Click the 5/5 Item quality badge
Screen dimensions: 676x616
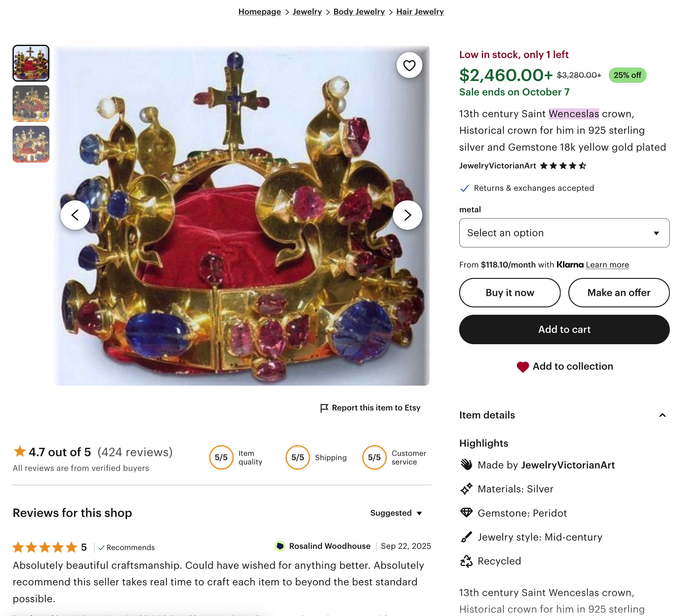coord(221,457)
